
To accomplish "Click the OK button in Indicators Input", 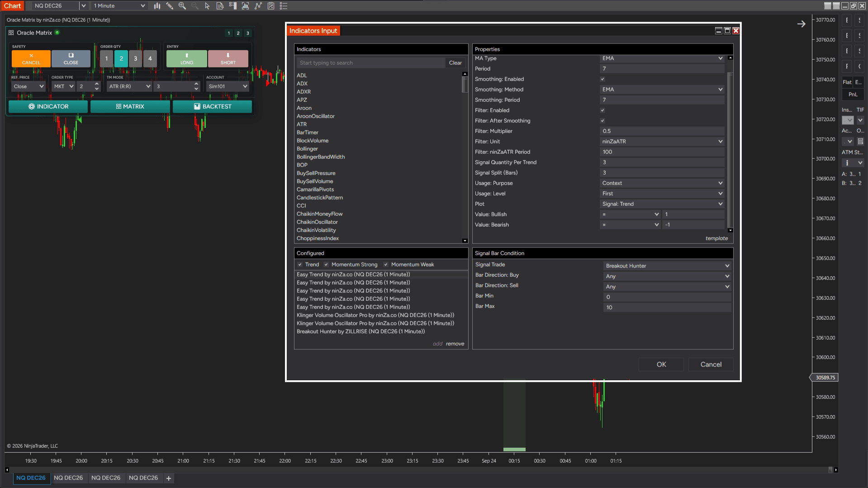I will [661, 365].
